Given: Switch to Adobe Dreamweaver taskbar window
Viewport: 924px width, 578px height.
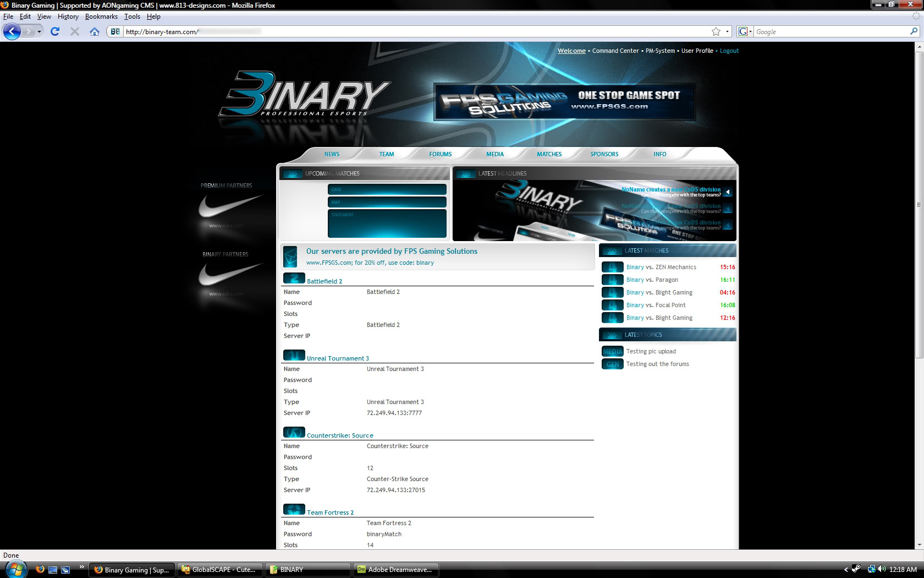Looking at the screenshot, I should [x=395, y=570].
